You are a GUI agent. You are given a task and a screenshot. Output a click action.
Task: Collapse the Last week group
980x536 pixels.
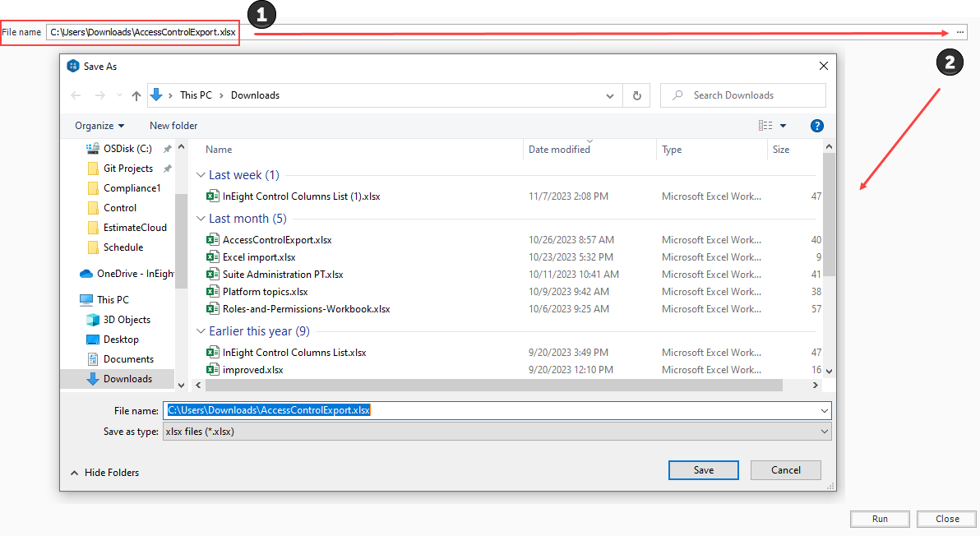click(x=201, y=175)
